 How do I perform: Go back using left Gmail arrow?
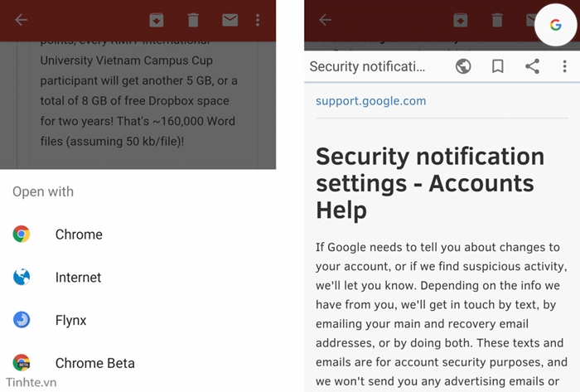(x=21, y=20)
